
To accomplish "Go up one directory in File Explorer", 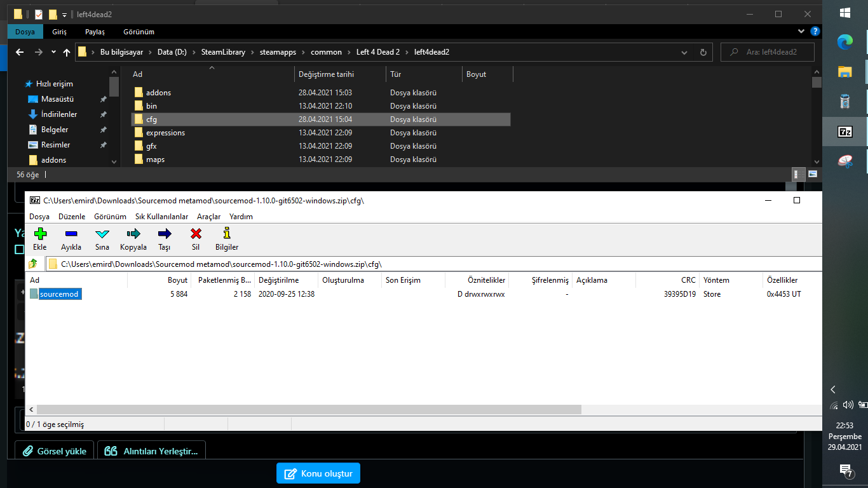I will (67, 52).
